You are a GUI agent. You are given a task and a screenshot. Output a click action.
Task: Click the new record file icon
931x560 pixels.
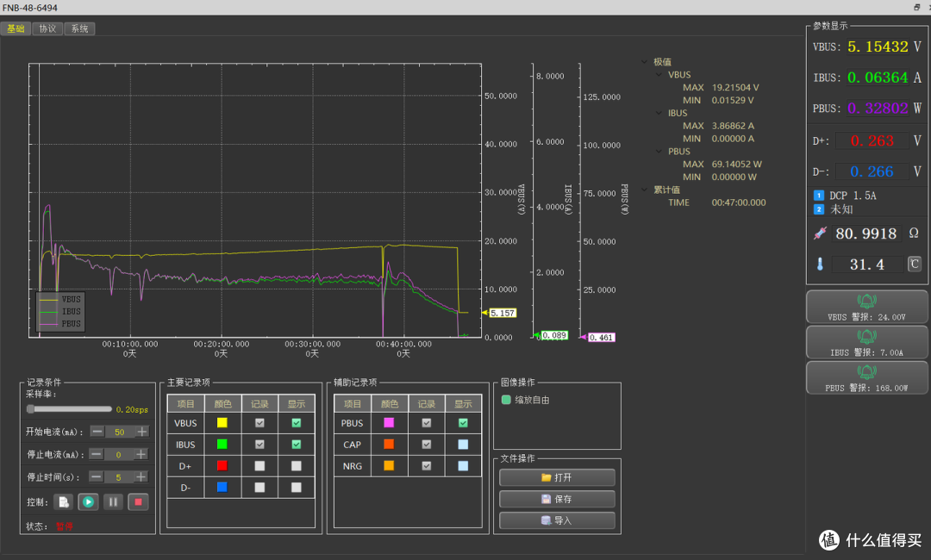tap(63, 502)
